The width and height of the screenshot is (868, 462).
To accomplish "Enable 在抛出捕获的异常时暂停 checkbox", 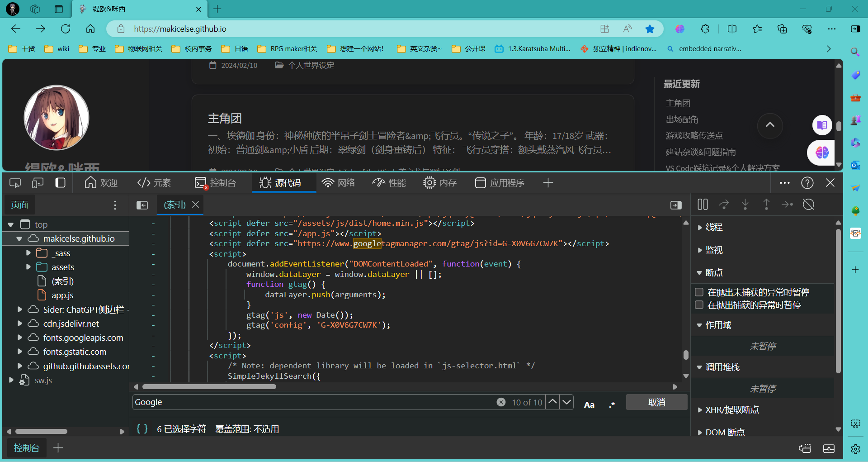I will [699, 305].
